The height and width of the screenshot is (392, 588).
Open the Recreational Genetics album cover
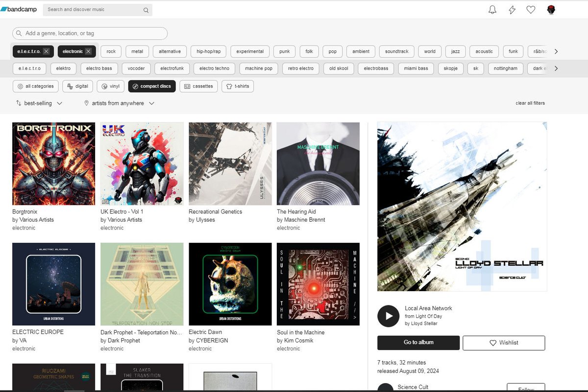230,163
